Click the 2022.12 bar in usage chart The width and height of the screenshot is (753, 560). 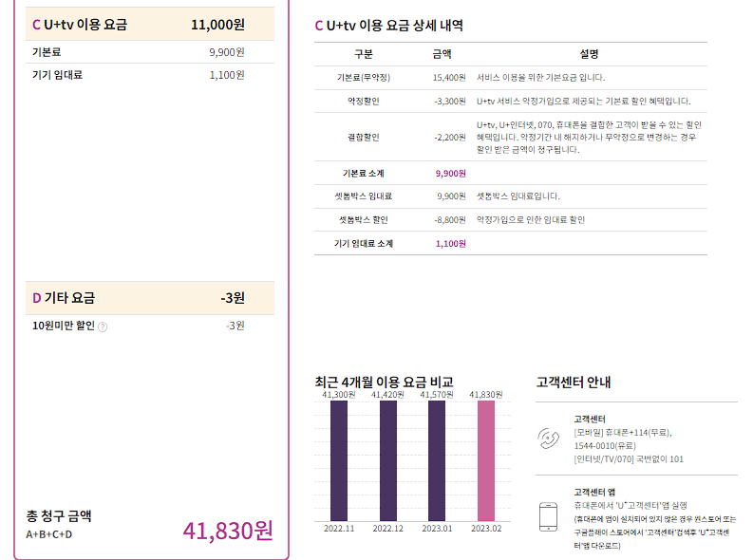(x=388, y=459)
